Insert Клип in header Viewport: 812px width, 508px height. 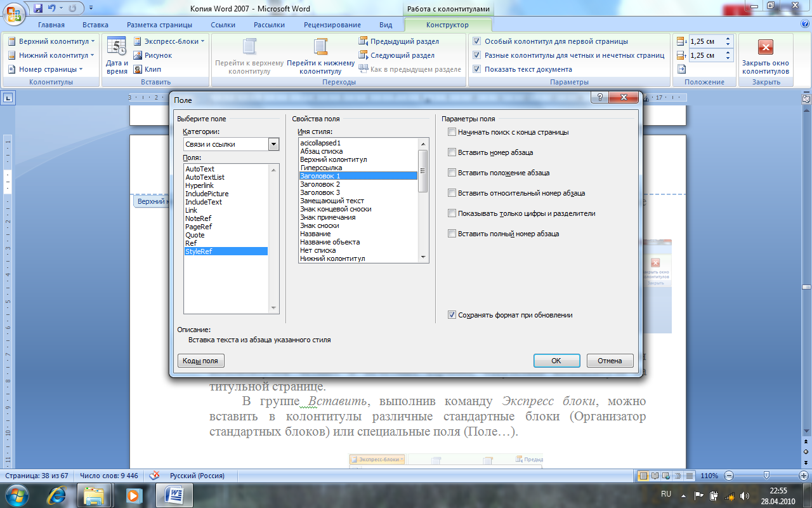(x=148, y=69)
